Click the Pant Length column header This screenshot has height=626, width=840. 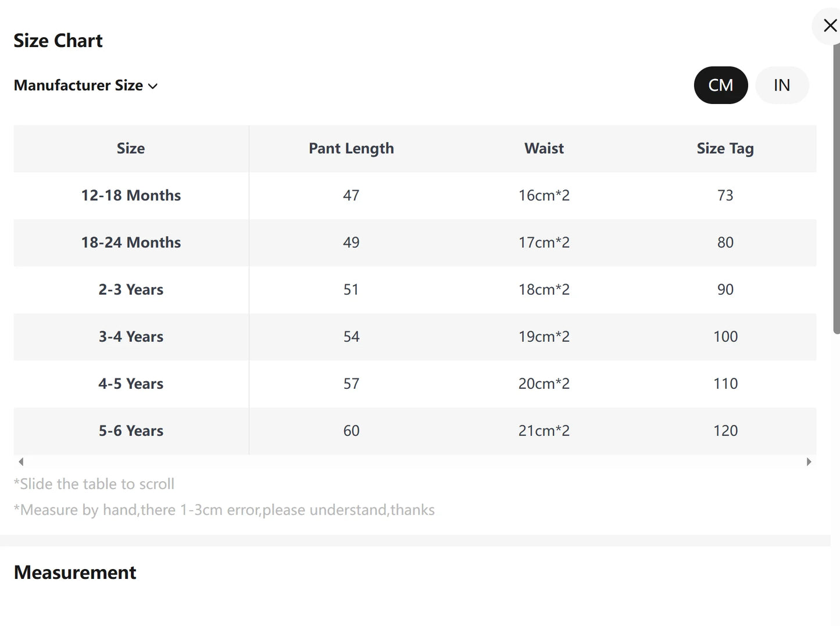[x=351, y=148]
